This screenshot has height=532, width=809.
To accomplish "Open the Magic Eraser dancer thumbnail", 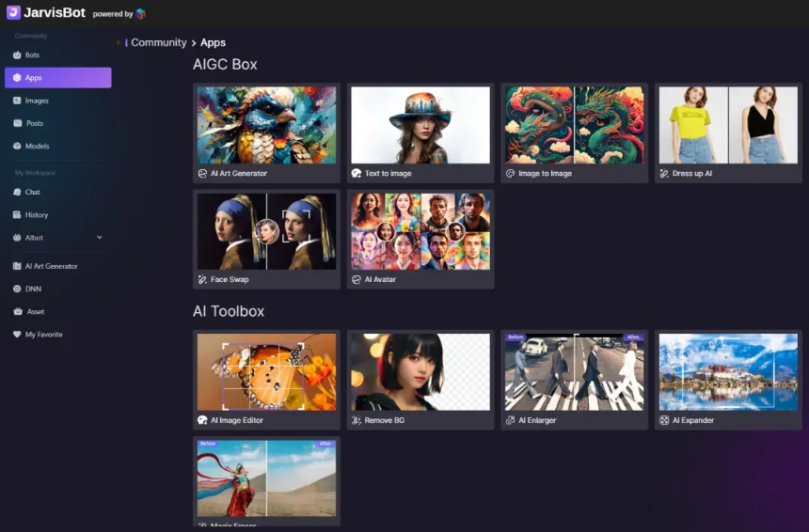I will pyautogui.click(x=266, y=478).
